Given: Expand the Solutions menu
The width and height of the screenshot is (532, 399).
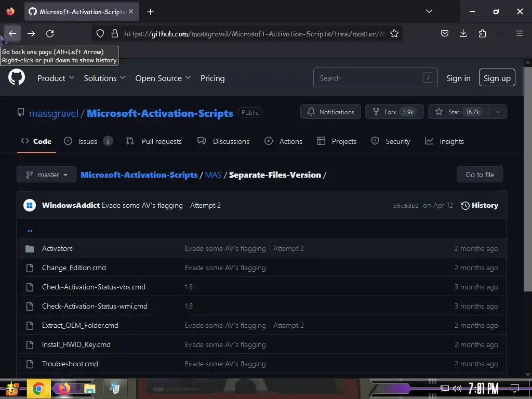Looking at the screenshot, I should pyautogui.click(x=104, y=78).
